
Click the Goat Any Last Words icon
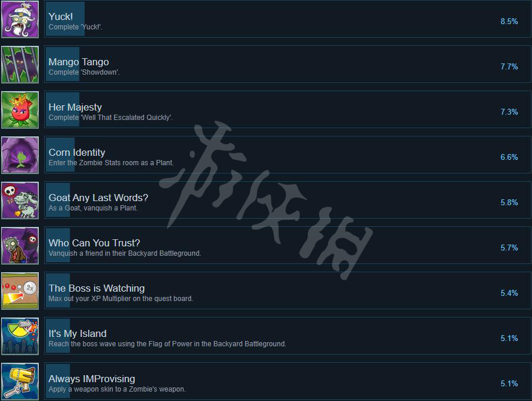(x=20, y=200)
